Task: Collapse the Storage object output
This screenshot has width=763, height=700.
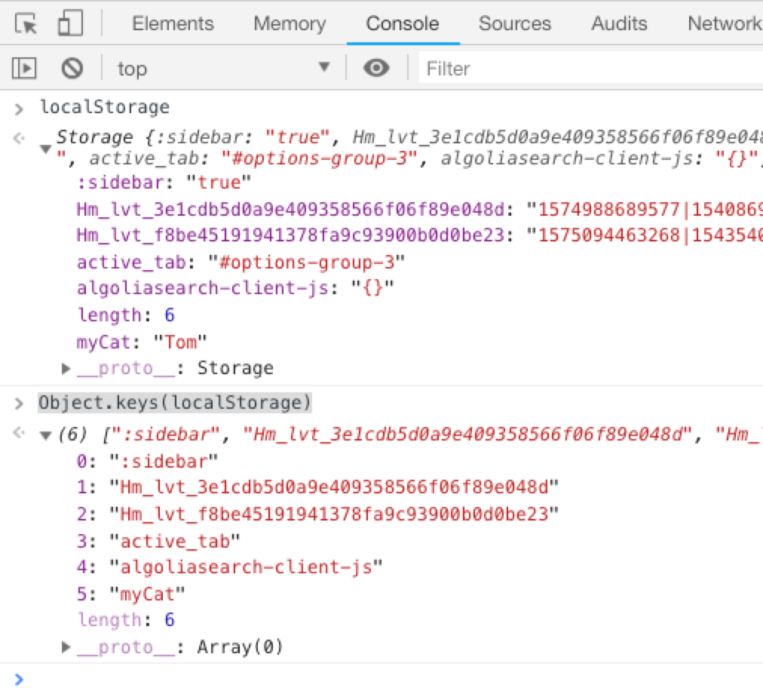Action: [46, 149]
